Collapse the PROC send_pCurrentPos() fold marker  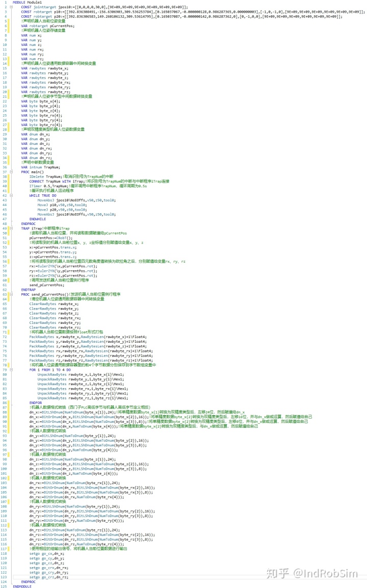click(11, 294)
